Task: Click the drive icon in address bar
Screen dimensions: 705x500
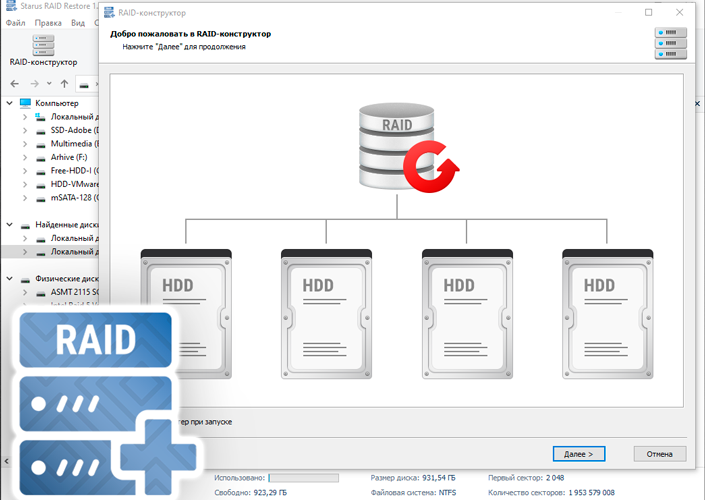Action: pyautogui.click(x=84, y=85)
